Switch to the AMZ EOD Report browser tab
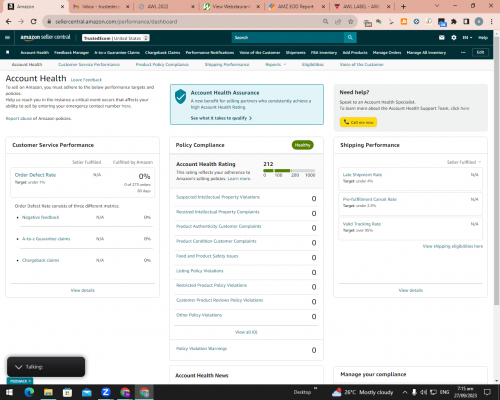Image resolution: width=500 pixels, height=400 pixels. coord(297,6)
